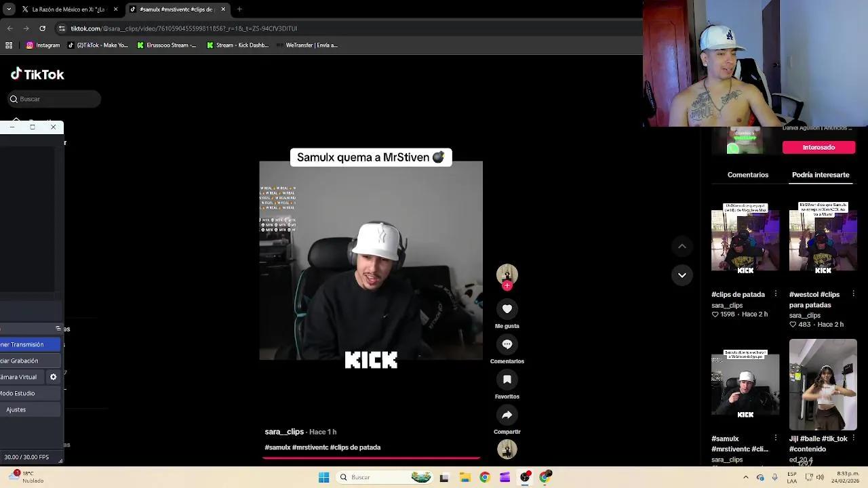868x488 pixels.
Task: Open a new browser tab
Action: (x=239, y=9)
